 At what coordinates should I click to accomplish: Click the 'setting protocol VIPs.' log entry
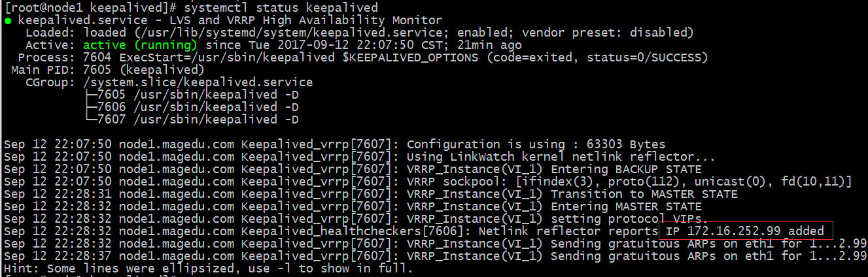tap(629, 219)
